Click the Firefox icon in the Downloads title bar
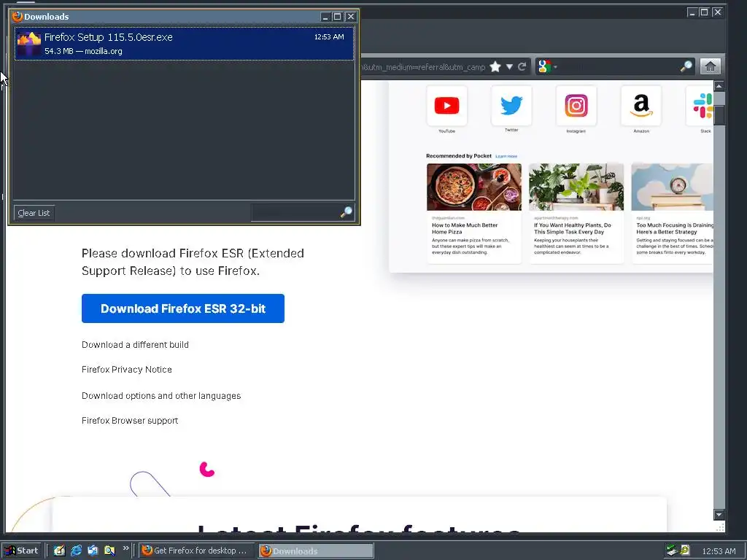Viewport: 747px width, 560px height. (x=18, y=17)
